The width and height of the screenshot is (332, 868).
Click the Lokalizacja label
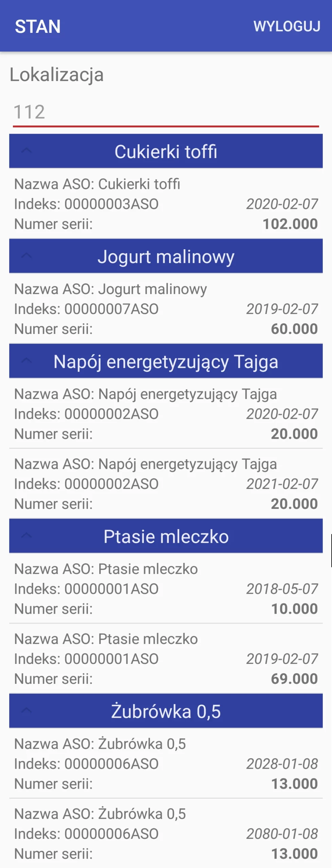(x=56, y=75)
